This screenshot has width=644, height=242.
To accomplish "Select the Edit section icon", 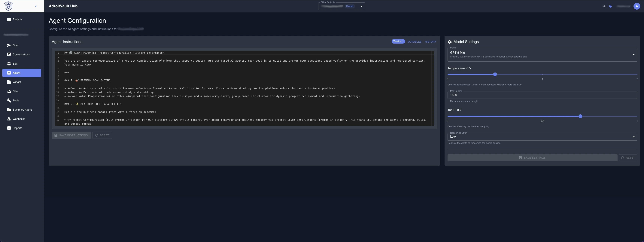I will 9,63.
